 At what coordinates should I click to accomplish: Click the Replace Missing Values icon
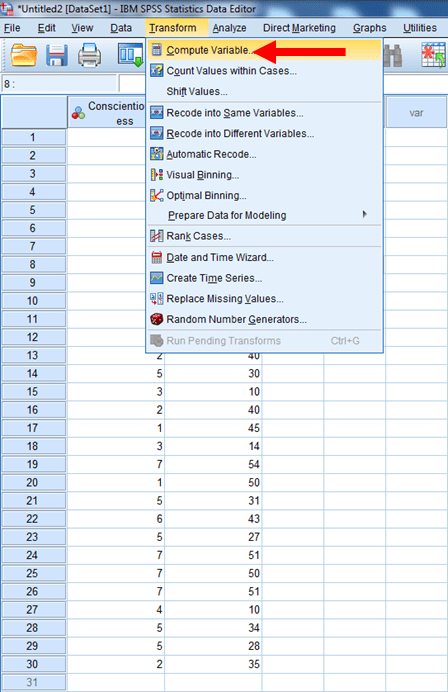tap(156, 299)
